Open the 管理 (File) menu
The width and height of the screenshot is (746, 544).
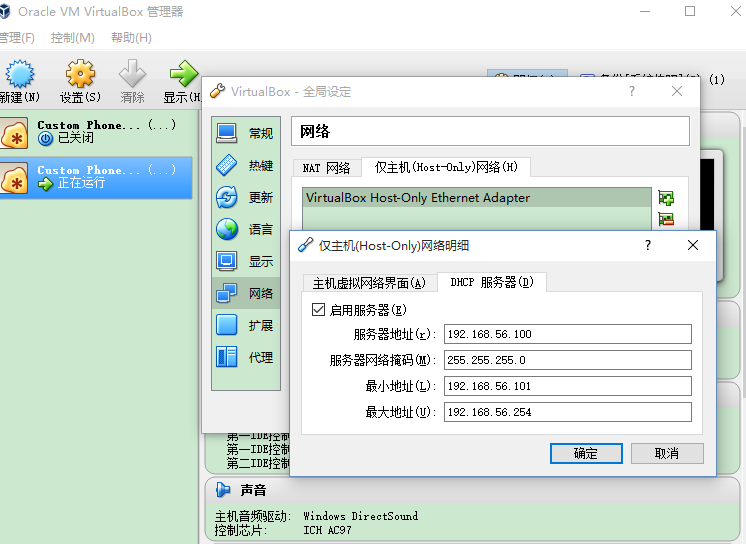(x=16, y=38)
